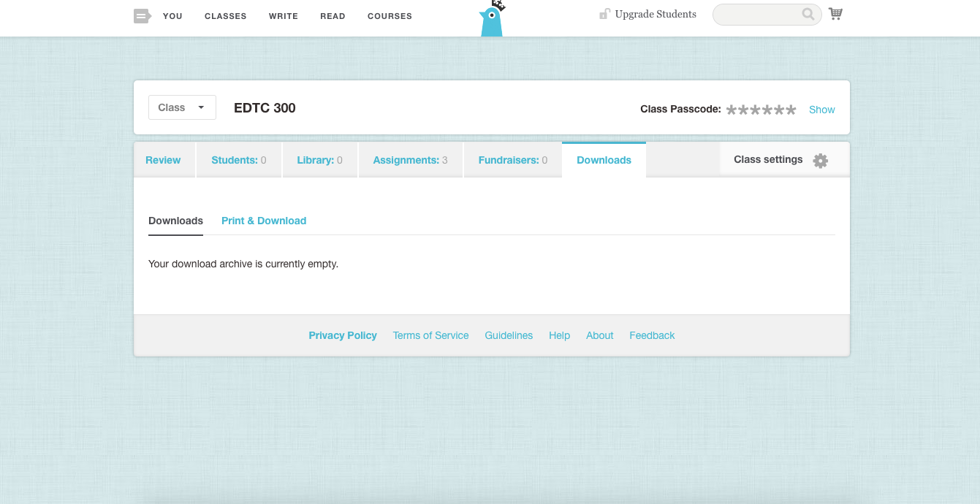Click the Class settings gear icon
Screen dimensions: 980x504
coord(820,161)
